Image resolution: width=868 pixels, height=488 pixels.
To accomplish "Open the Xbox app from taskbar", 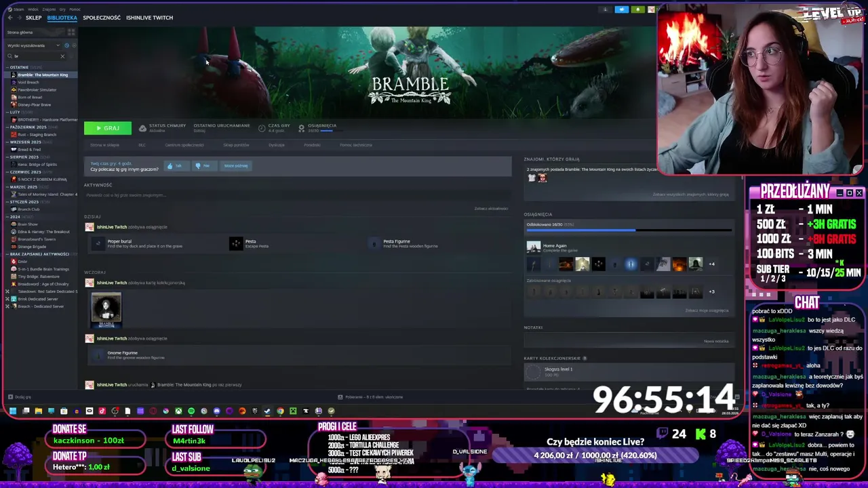I will pyautogui.click(x=178, y=411).
